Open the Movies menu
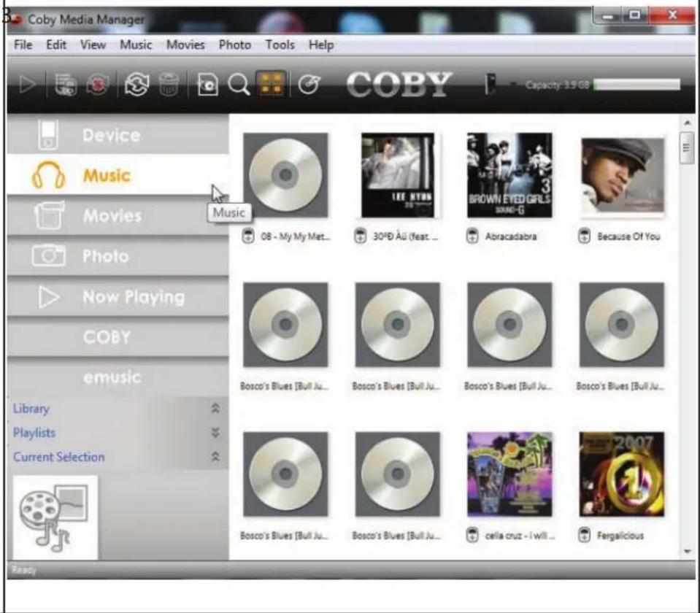The width and height of the screenshot is (700, 613). (185, 45)
